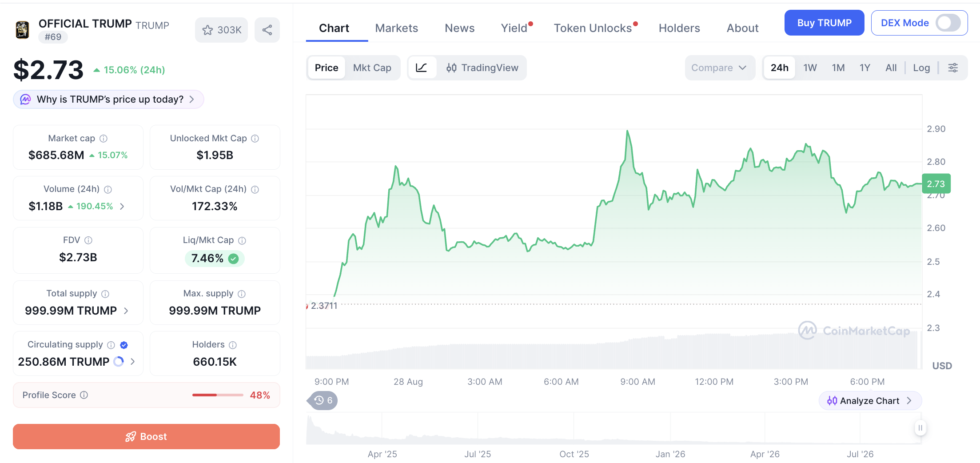
Task: Click the Profile Score progress bar
Action: pos(218,395)
